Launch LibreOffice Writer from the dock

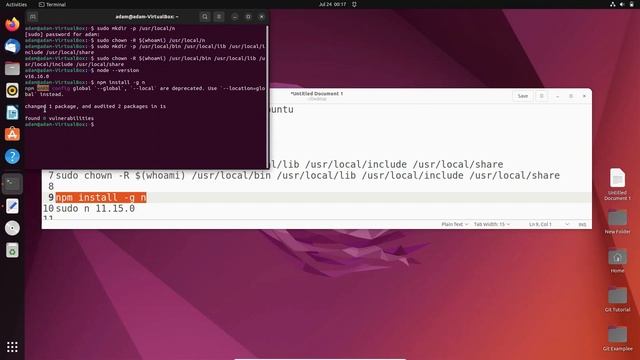tap(12, 112)
